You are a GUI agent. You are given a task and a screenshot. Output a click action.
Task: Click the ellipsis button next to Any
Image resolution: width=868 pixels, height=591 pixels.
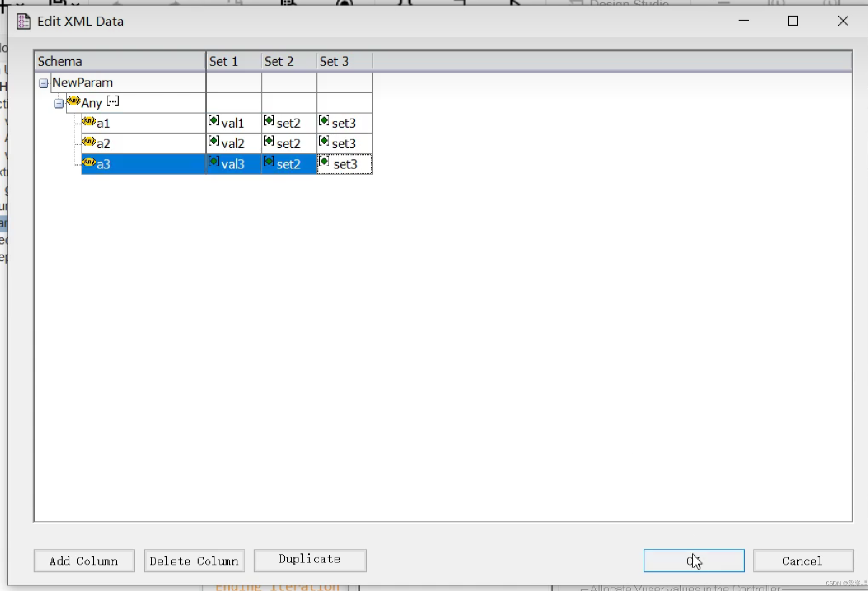tap(112, 101)
